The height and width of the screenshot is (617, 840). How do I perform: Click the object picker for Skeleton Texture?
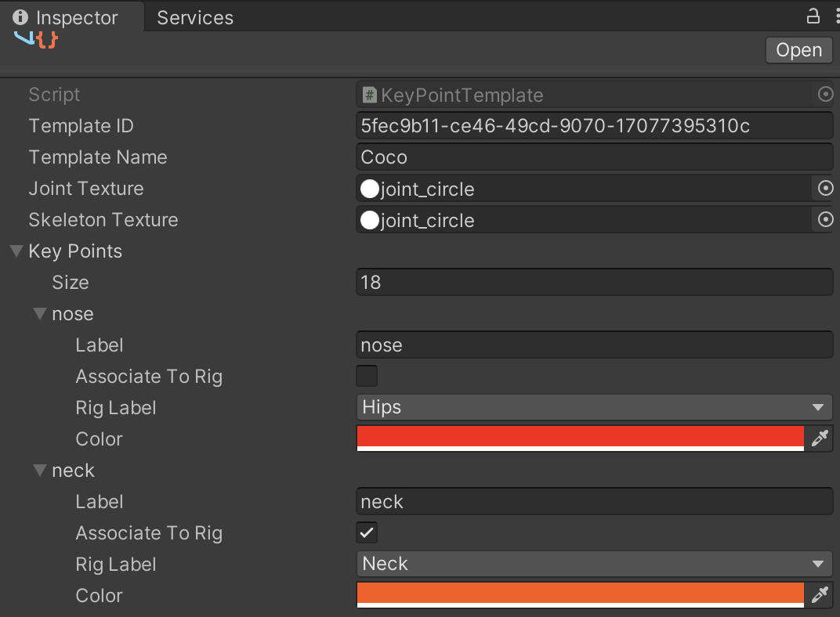point(824,220)
